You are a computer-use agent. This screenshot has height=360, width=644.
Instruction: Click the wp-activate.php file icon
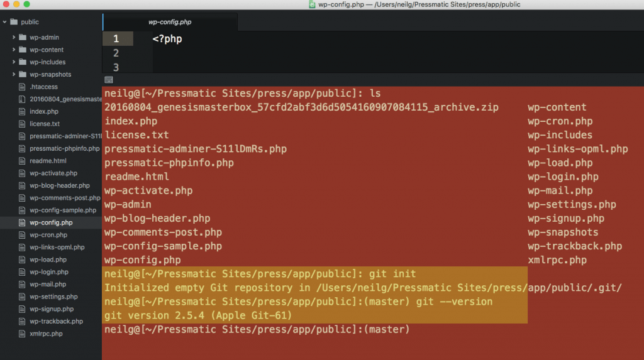[22, 173]
